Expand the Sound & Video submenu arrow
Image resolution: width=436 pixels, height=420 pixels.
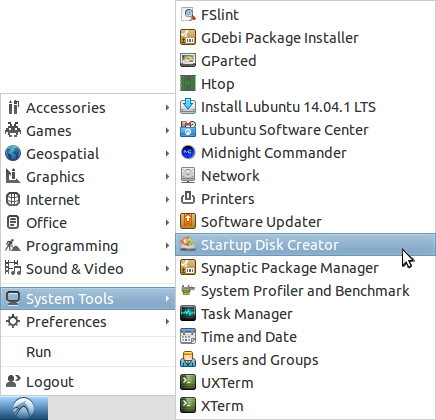pos(167,269)
